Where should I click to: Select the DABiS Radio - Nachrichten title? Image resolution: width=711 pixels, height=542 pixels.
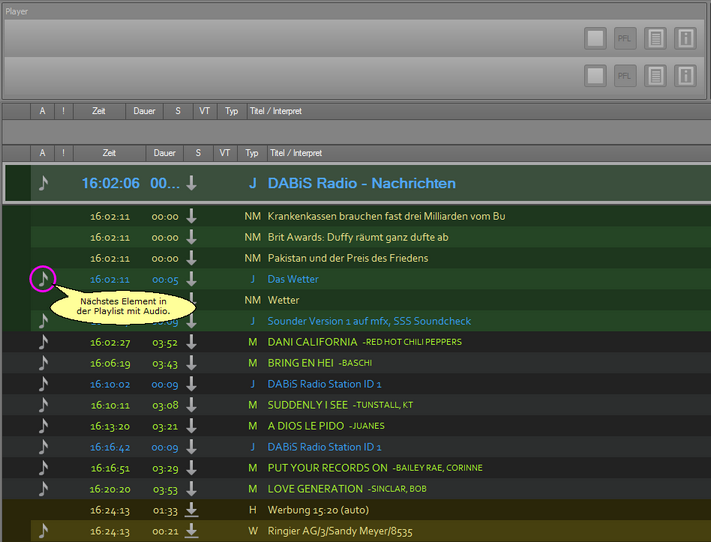361,183
